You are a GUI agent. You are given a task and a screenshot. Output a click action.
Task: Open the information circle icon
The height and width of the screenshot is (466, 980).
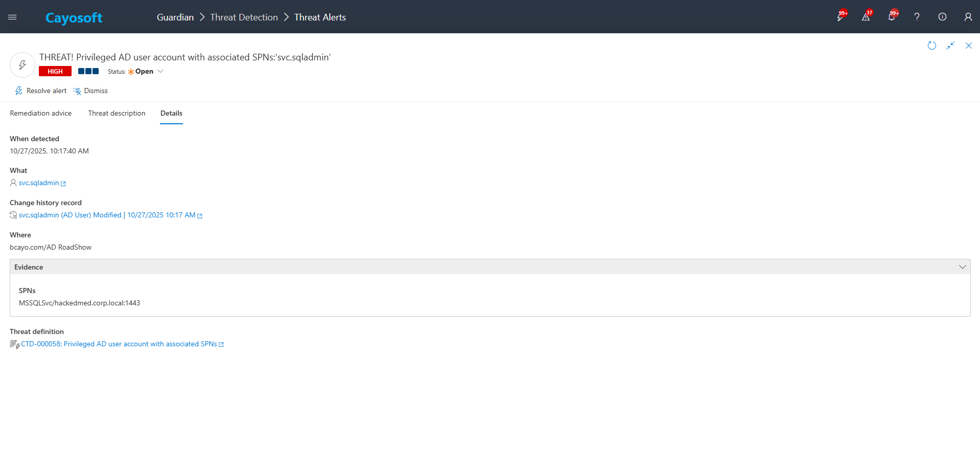942,17
